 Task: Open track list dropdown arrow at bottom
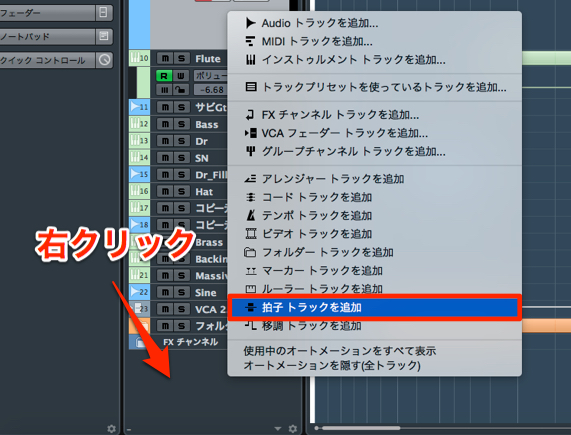(x=278, y=429)
